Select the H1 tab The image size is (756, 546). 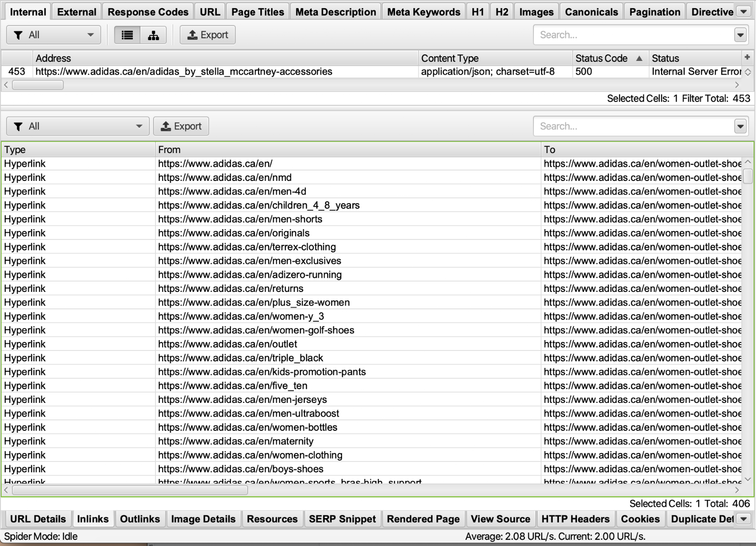tap(478, 12)
